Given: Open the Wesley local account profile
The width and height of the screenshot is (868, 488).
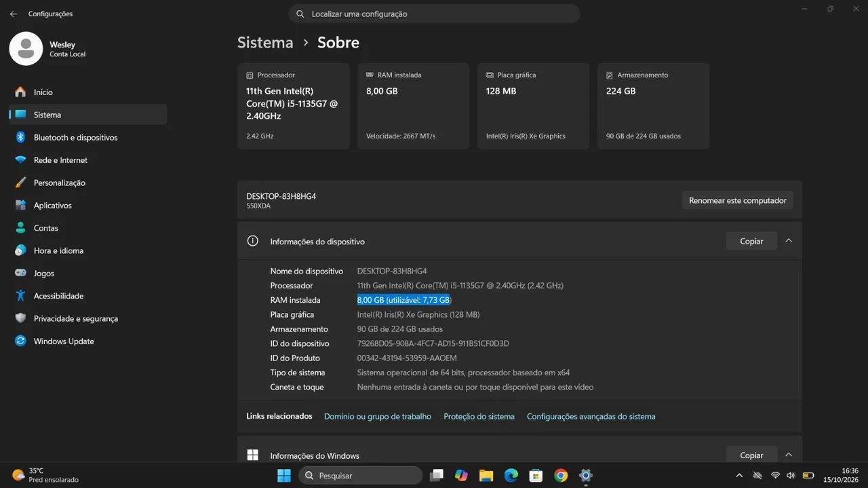Looking at the screenshot, I should (47, 49).
